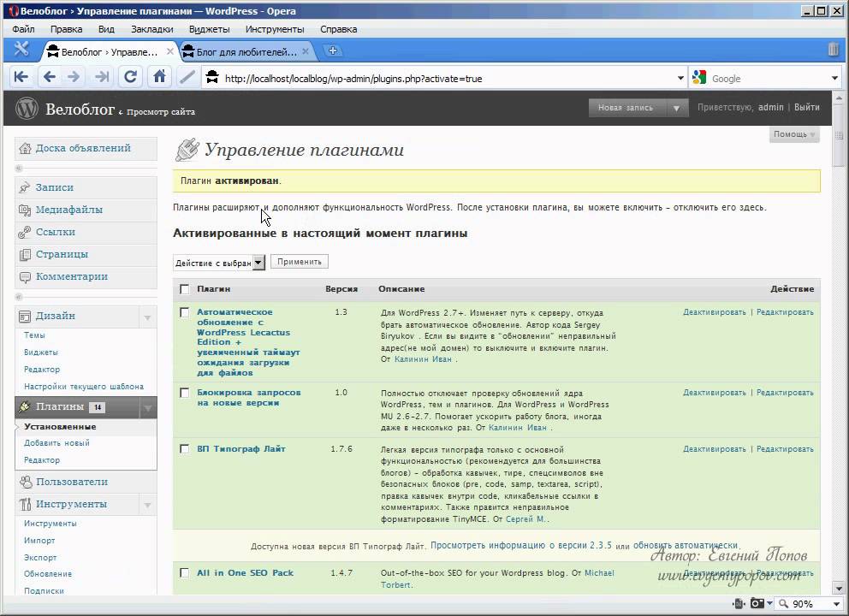Click the fast-forward navigation button
The width and height of the screenshot is (849, 616).
point(102,77)
